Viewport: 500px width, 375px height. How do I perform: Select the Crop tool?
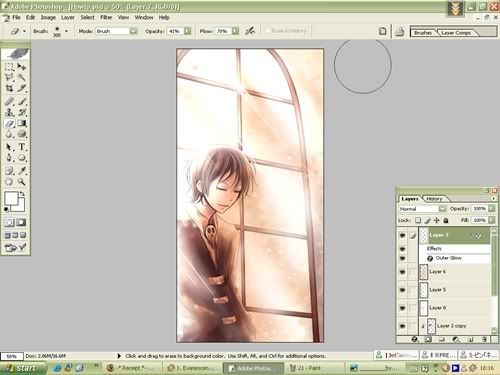(9, 88)
